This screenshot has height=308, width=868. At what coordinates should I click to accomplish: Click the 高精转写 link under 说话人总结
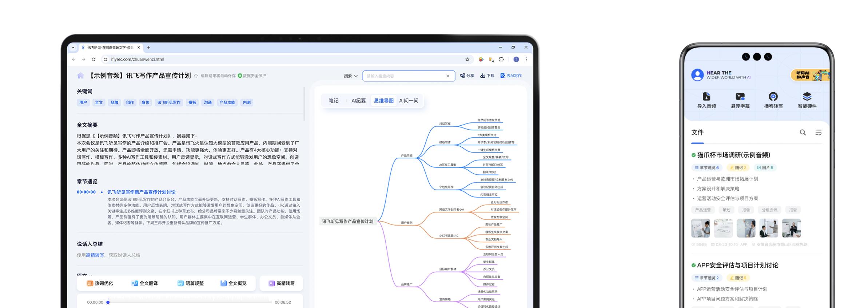tap(95, 255)
